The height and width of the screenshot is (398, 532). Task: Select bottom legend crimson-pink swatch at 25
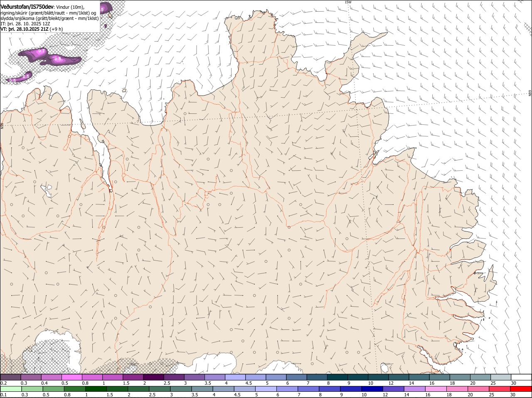pos(500,389)
